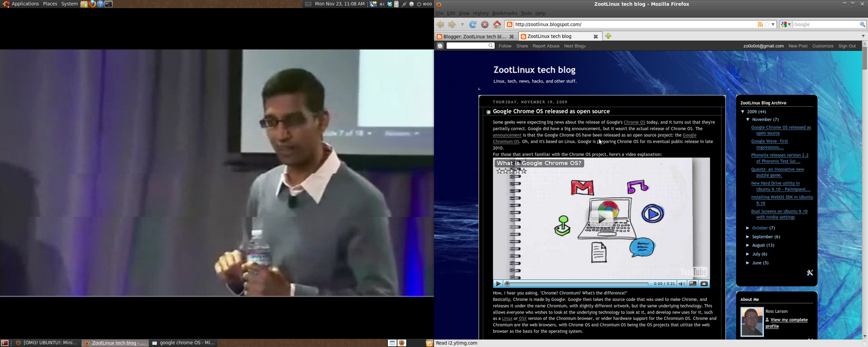
Task: Stop loading with the red stop button
Action: pyautogui.click(x=485, y=24)
